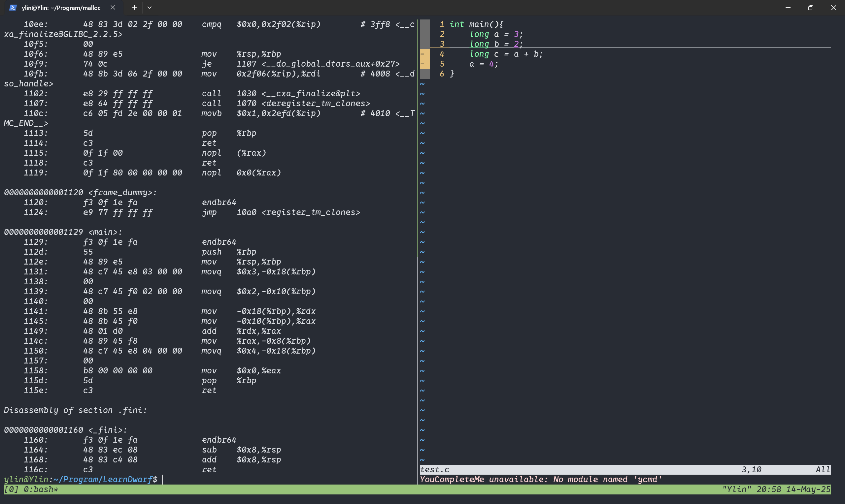This screenshot has width=845, height=504.
Task: Click 'movq $0x2,-0x10(%rbp)' instruction
Action: click(x=258, y=291)
